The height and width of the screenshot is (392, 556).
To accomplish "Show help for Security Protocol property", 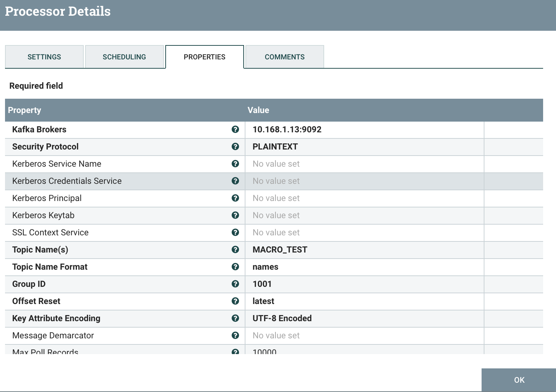I will 235,147.
